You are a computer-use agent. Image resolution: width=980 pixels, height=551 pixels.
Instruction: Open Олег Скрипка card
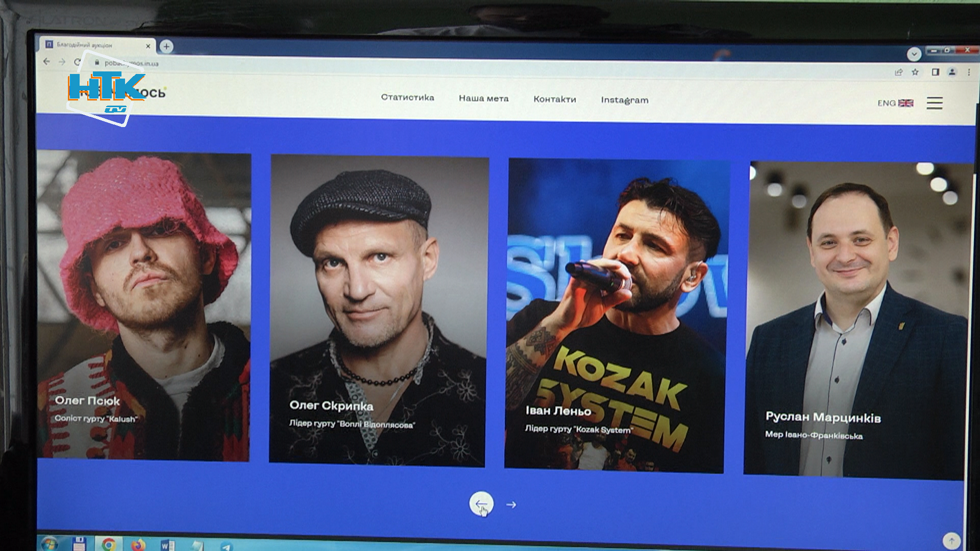(378, 310)
